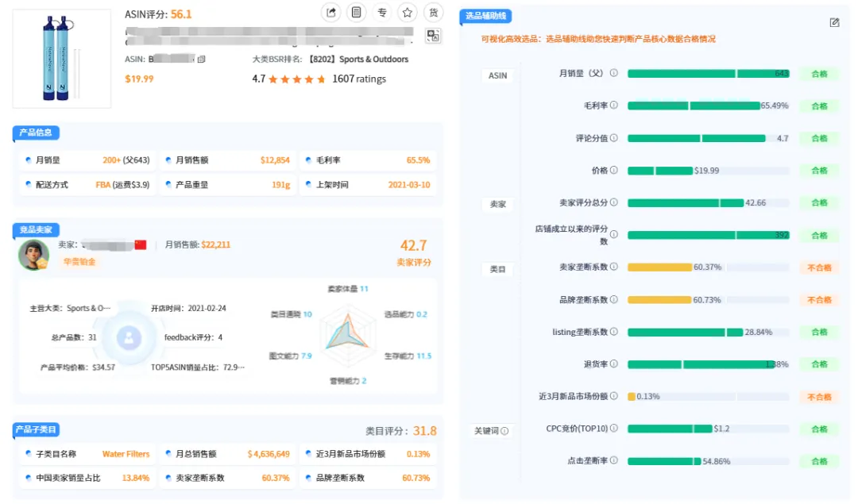
Task: Click the China flag next to seller name
Action: click(141, 245)
